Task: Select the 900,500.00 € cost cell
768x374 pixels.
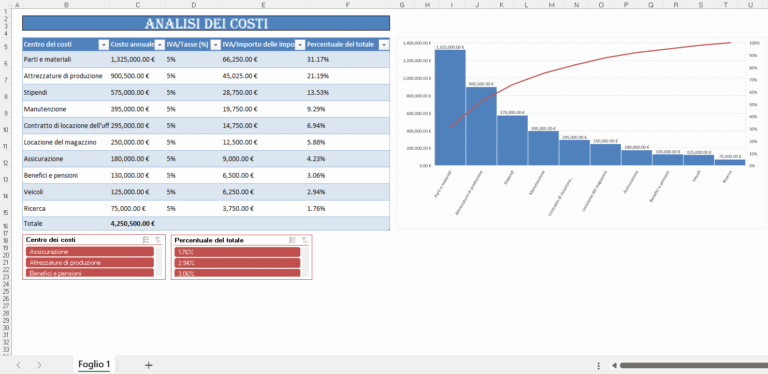Action: coord(138,76)
